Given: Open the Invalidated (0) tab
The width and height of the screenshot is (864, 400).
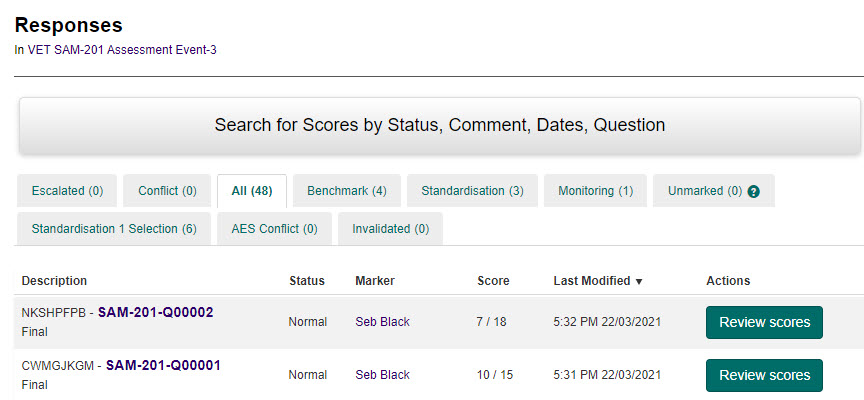Looking at the screenshot, I should tap(390, 229).
